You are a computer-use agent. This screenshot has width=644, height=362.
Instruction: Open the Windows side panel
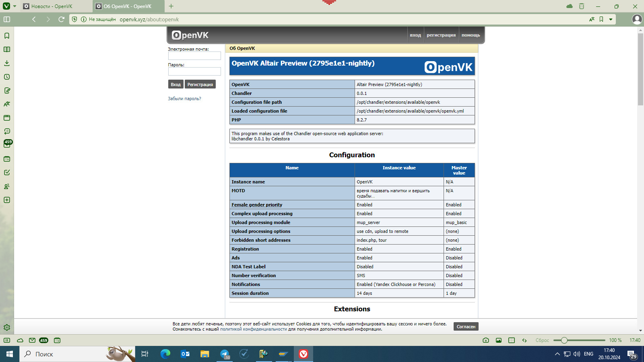pyautogui.click(x=7, y=118)
